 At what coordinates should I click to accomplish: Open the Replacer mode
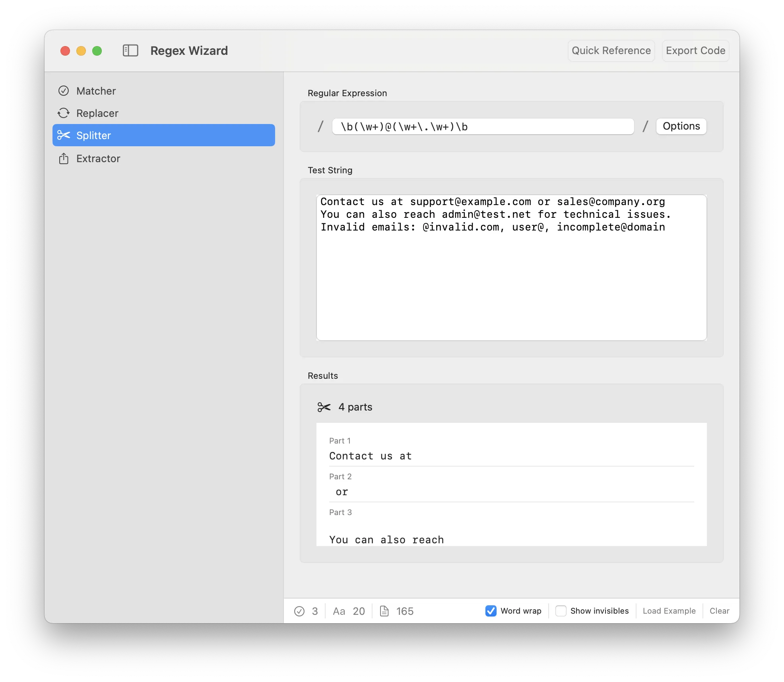point(97,113)
